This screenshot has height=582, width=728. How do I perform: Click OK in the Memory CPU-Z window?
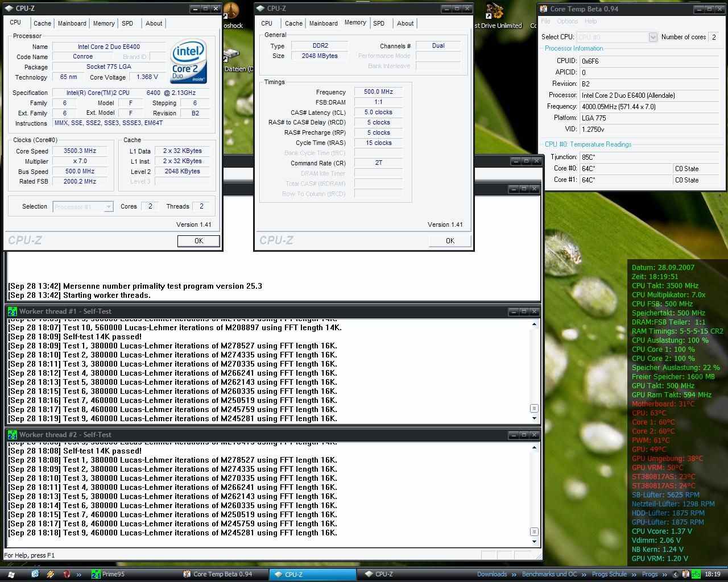(x=450, y=241)
